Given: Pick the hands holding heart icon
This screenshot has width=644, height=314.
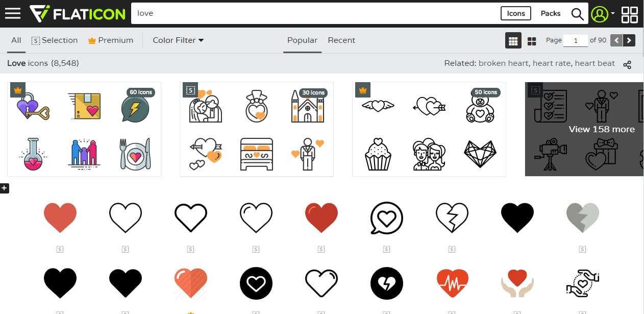Looking at the screenshot, I should coord(517,283).
